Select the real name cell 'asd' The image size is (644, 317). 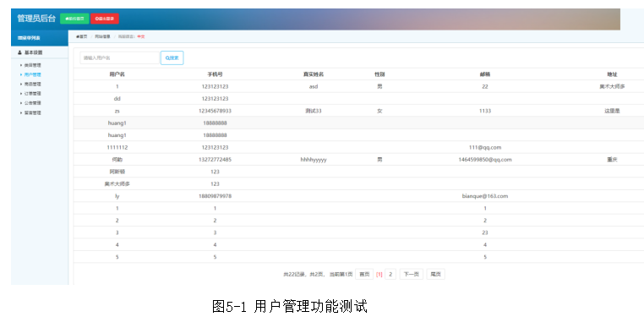(x=314, y=86)
